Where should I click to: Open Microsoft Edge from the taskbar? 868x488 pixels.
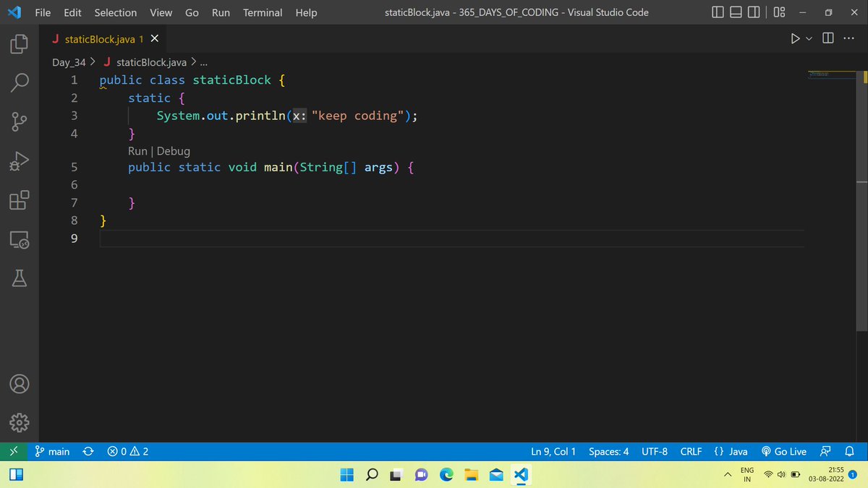[x=446, y=474]
